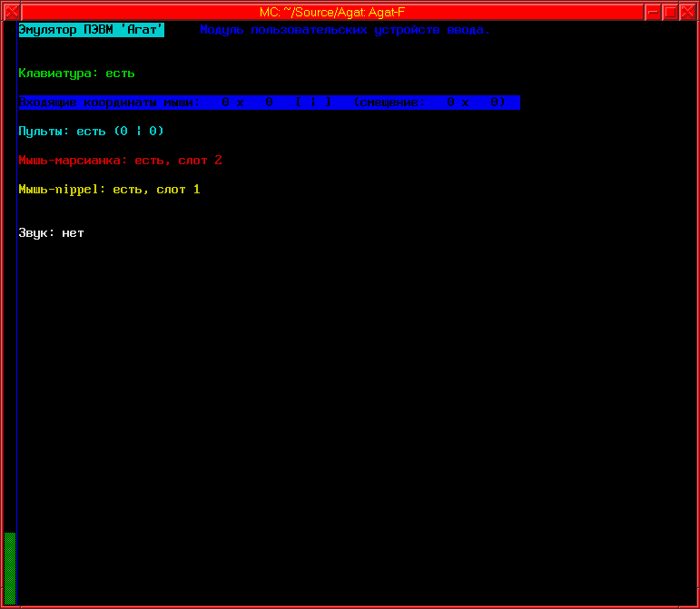Select the line 'Клавиатура: есть'

point(76,74)
